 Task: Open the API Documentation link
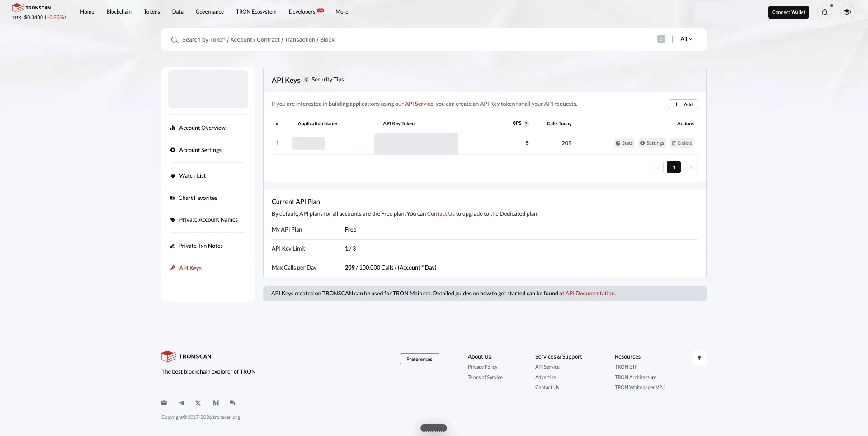point(590,294)
